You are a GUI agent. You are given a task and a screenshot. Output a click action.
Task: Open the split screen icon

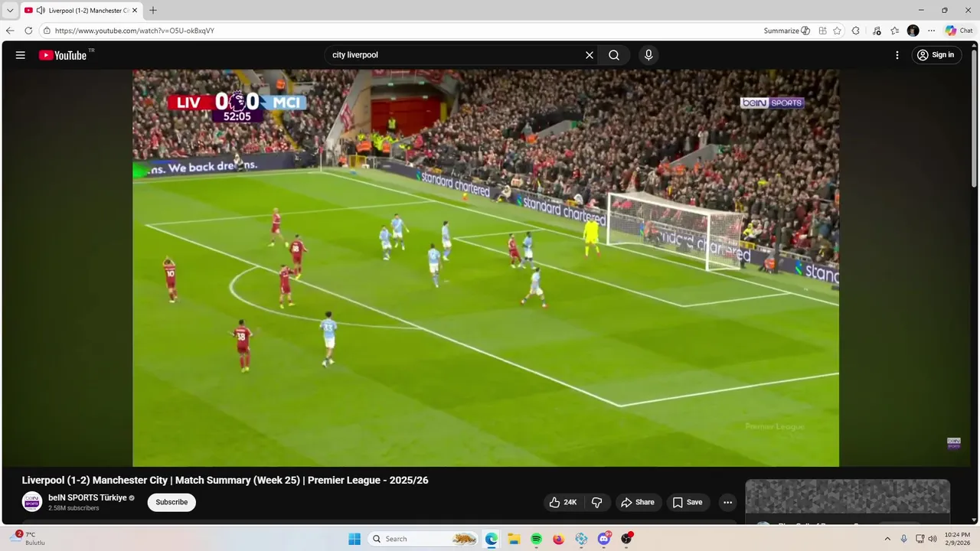coord(822,31)
